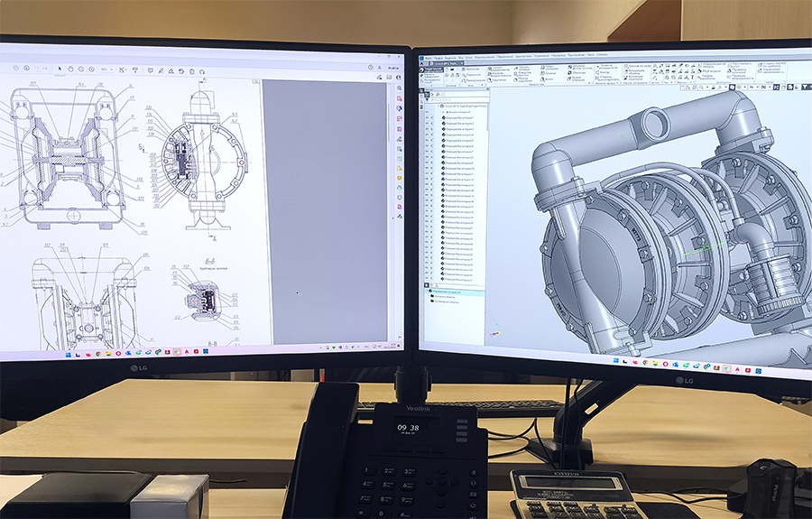Screen dimensions: 812x519
Task: Open the Справка menu in KOMPAS
Action: (x=602, y=55)
